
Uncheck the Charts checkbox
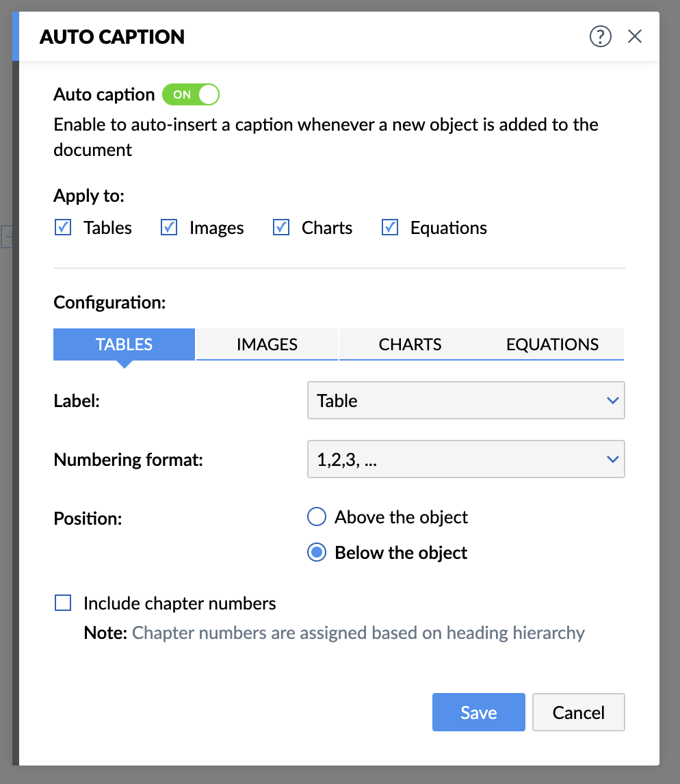tap(281, 228)
